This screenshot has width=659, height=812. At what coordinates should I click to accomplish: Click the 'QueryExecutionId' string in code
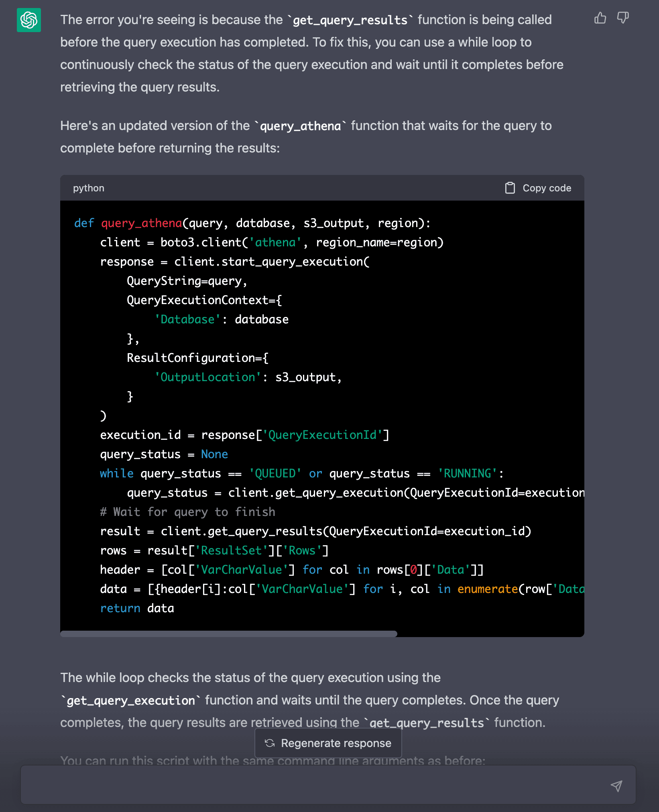click(x=322, y=435)
